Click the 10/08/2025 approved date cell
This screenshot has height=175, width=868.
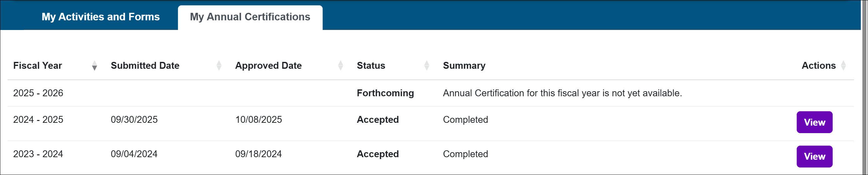point(259,119)
